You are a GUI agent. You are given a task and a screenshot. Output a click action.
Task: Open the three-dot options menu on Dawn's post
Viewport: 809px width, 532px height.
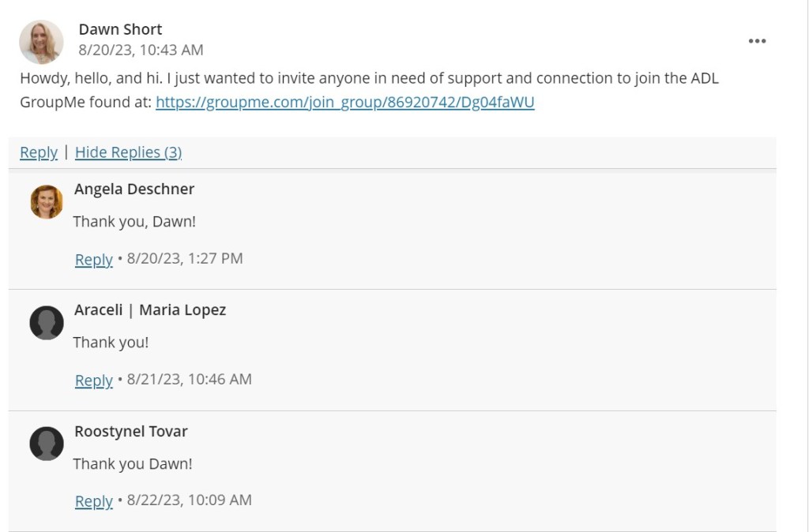[757, 41]
